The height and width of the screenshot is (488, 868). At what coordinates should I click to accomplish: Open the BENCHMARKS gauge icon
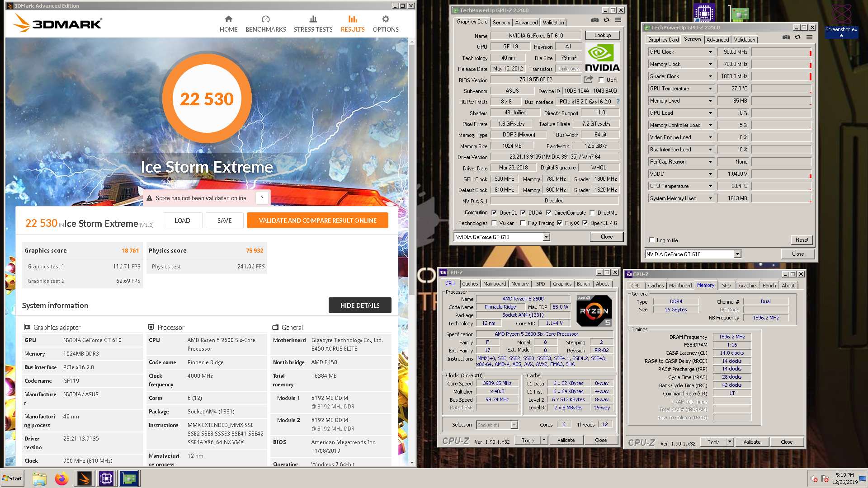tap(265, 19)
